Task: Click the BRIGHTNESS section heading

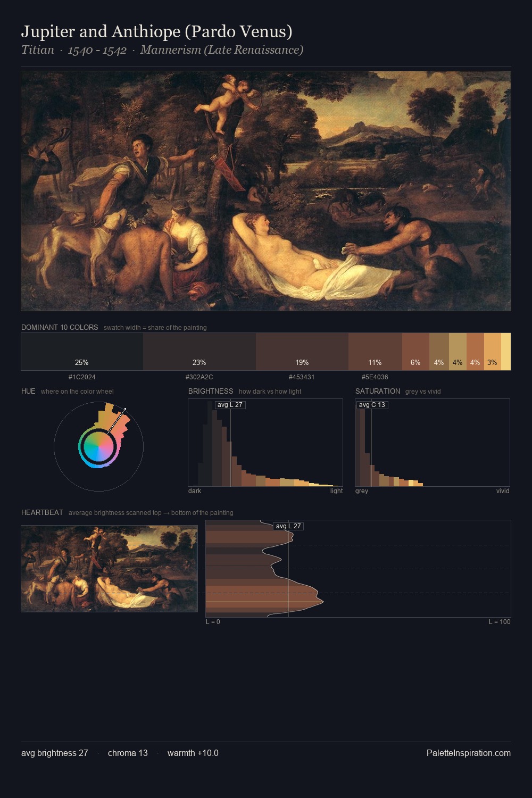Action: pos(211,391)
